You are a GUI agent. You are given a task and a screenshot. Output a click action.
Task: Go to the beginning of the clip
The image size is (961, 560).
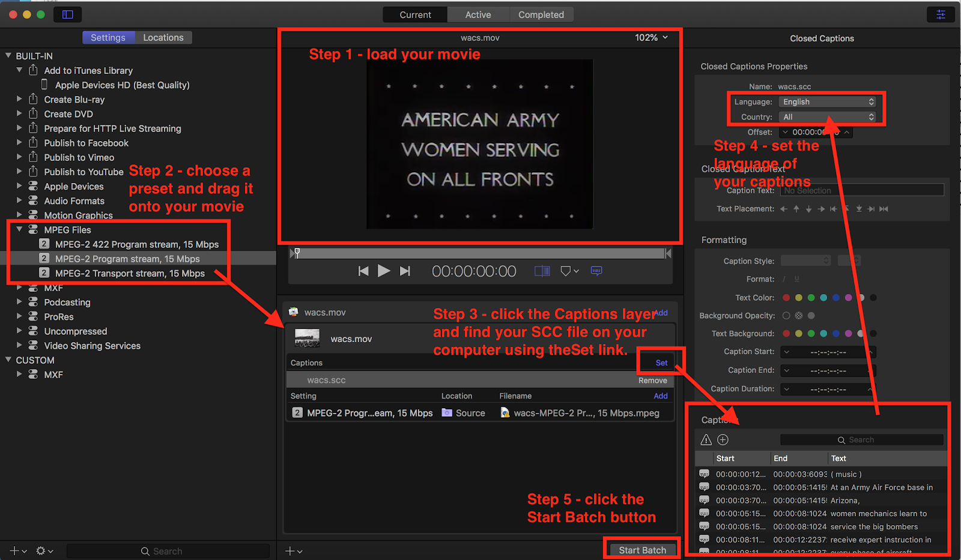click(x=363, y=271)
